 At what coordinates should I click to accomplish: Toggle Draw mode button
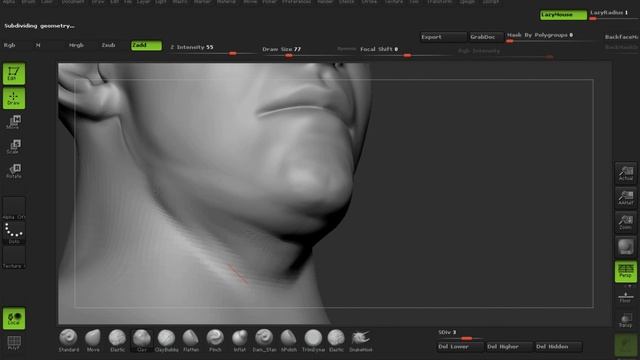click(x=14, y=98)
